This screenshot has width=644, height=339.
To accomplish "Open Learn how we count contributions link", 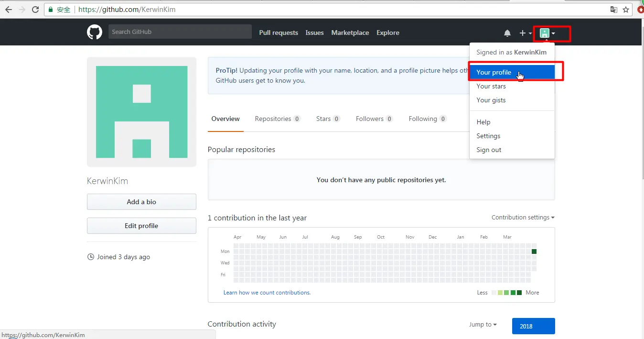I will point(267,292).
